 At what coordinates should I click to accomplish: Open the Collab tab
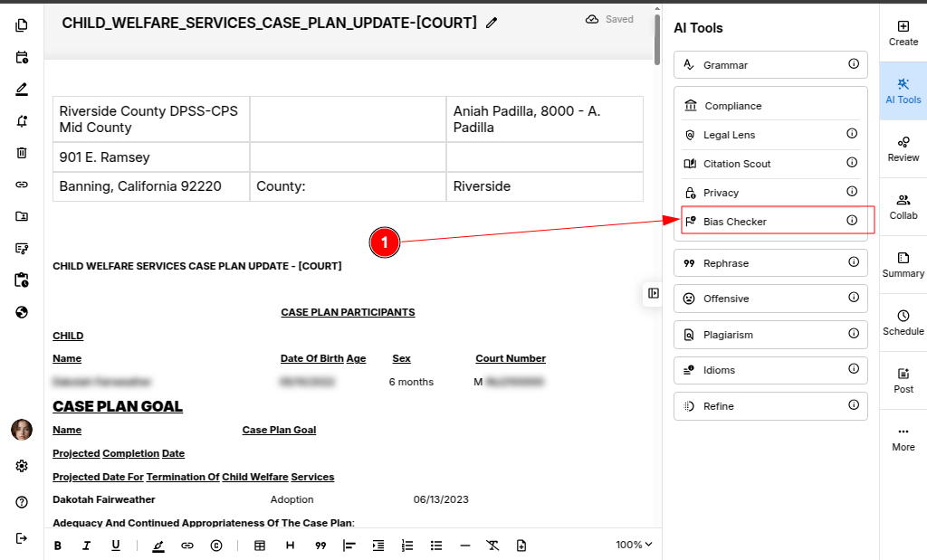(903, 206)
